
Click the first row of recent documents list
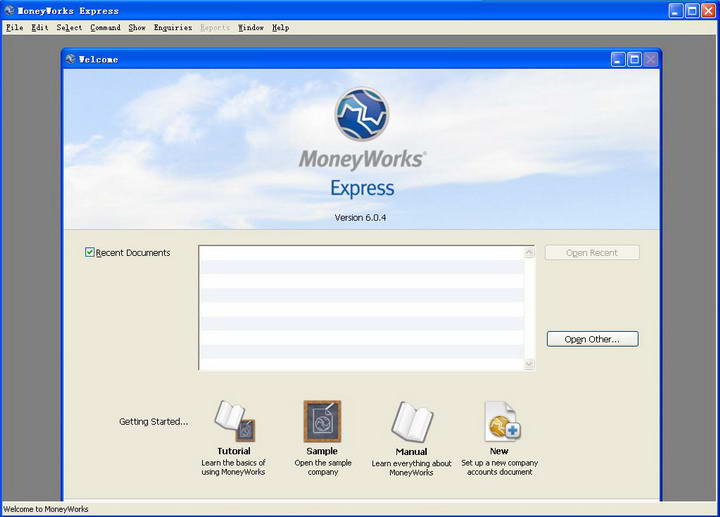[362, 253]
